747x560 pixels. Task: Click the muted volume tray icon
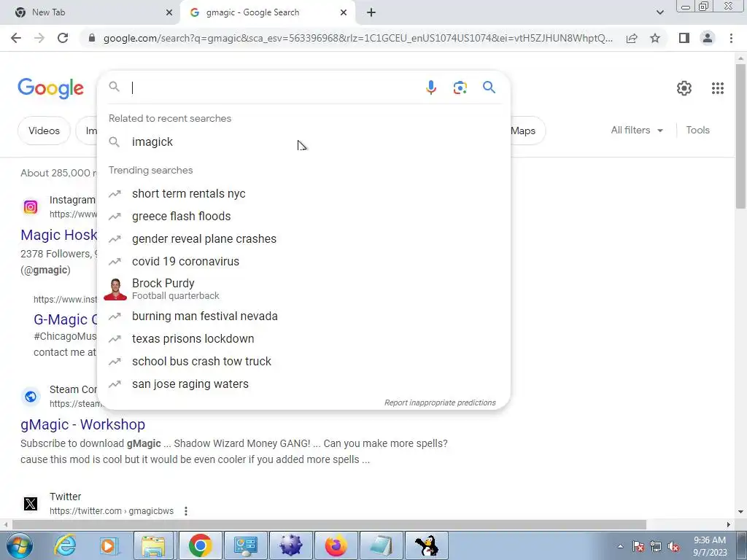(673, 547)
